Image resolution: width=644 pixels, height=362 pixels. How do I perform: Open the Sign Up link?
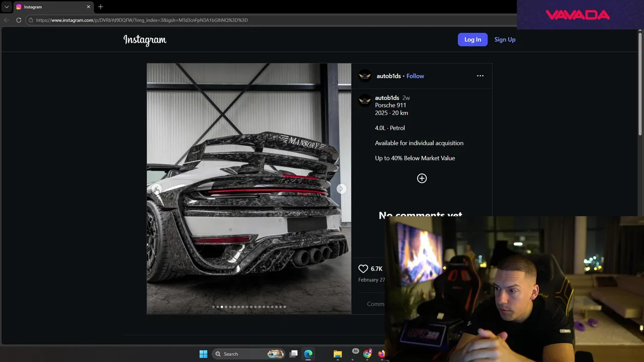(x=505, y=40)
